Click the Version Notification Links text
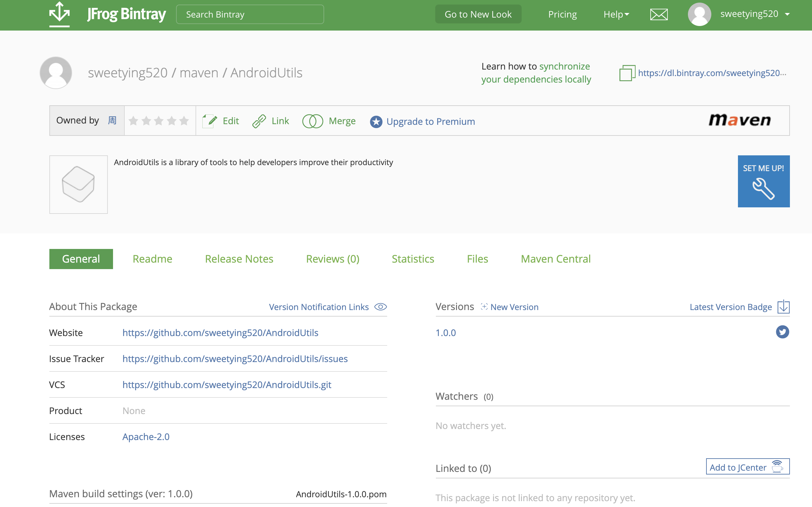 [319, 307]
